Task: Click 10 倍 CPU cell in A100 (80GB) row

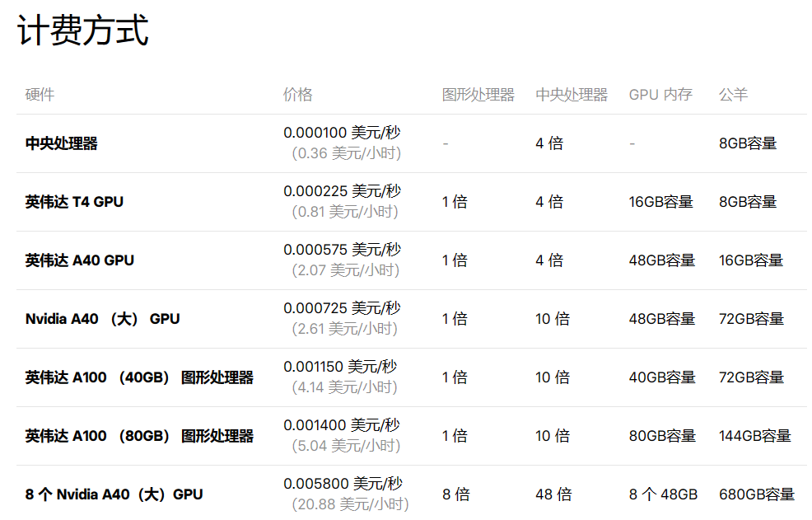Action: [x=553, y=436]
